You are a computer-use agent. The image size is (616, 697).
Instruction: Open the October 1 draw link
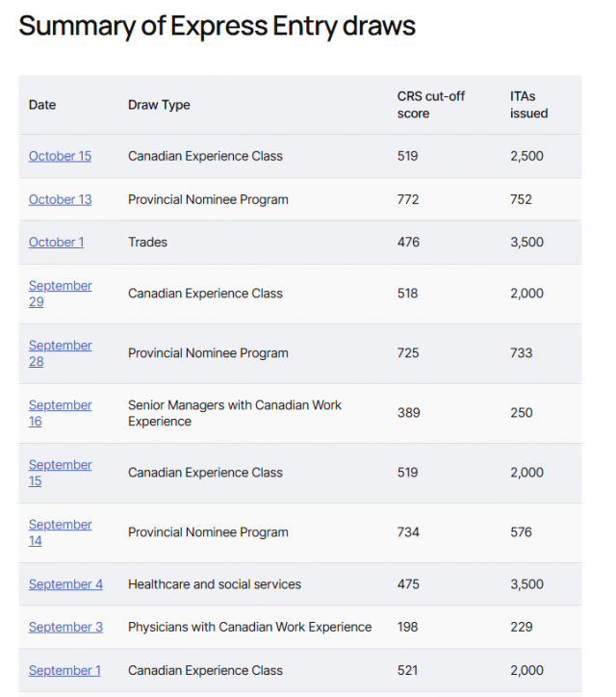point(57,243)
